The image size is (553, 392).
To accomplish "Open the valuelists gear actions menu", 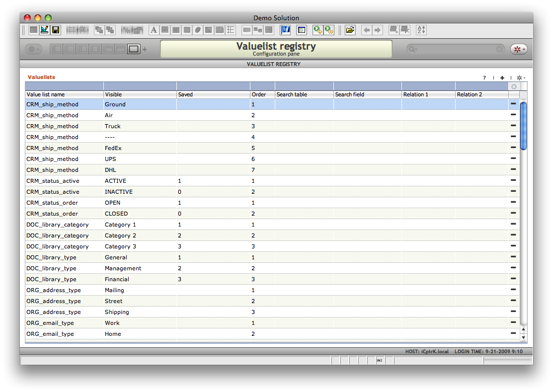I will 521,78.
